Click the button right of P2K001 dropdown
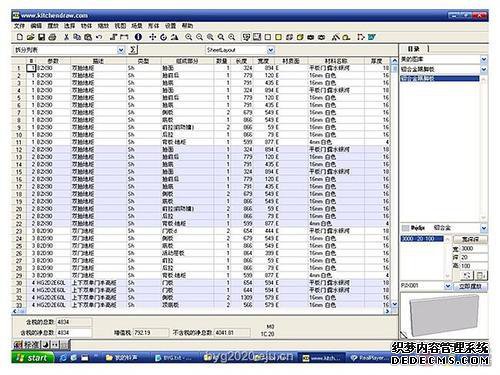The image size is (500, 375). [x=470, y=286]
